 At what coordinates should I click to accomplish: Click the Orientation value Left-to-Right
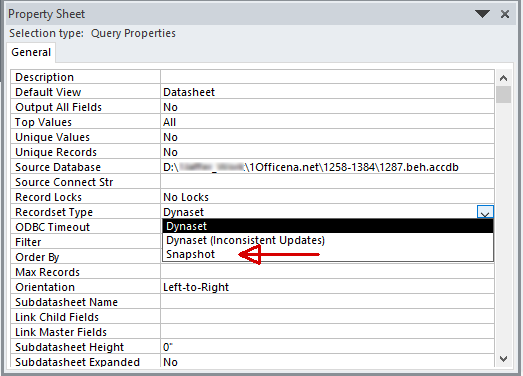[x=327, y=287]
